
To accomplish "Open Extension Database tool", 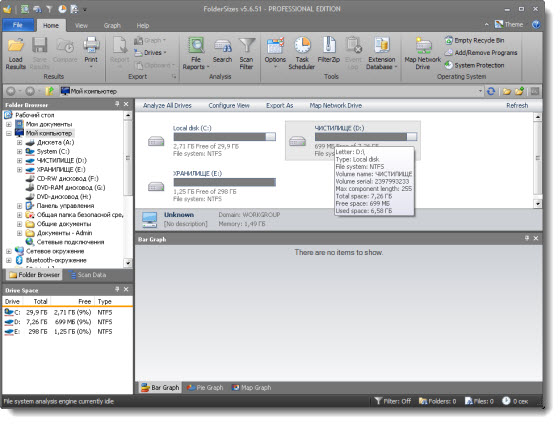I will tap(381, 53).
